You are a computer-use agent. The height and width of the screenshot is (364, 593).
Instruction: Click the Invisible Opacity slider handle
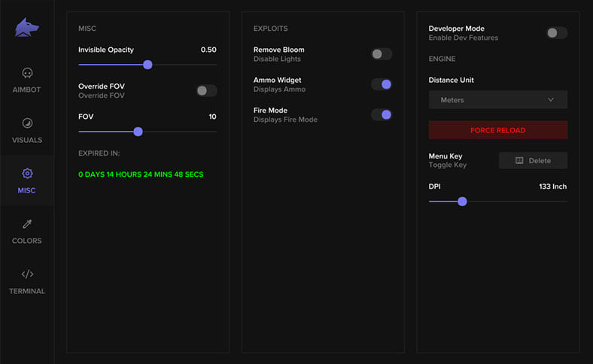tap(147, 65)
